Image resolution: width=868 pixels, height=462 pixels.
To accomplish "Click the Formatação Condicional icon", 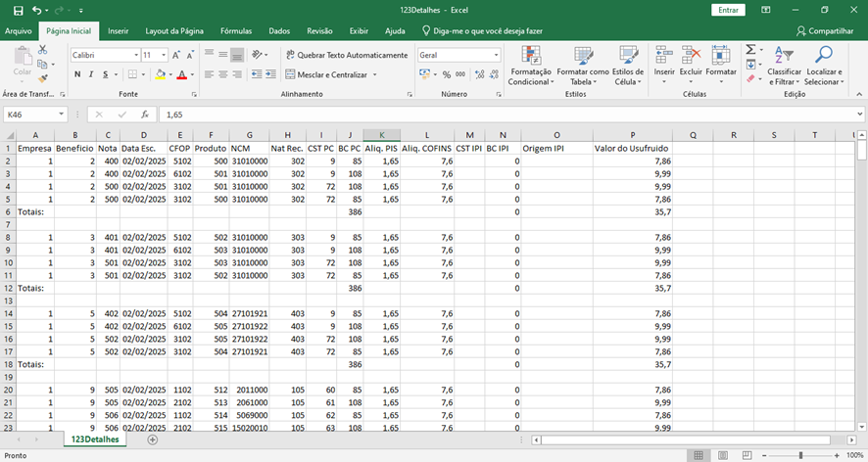I will coord(530,57).
